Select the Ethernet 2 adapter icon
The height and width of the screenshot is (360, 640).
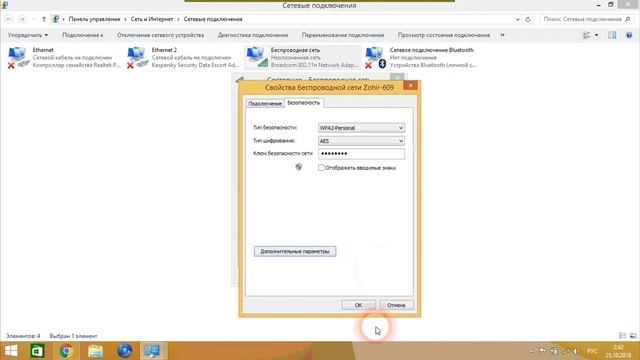[x=137, y=58]
